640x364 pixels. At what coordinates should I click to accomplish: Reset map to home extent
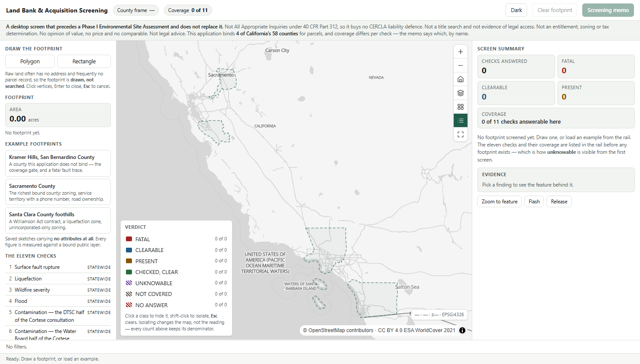tap(461, 79)
